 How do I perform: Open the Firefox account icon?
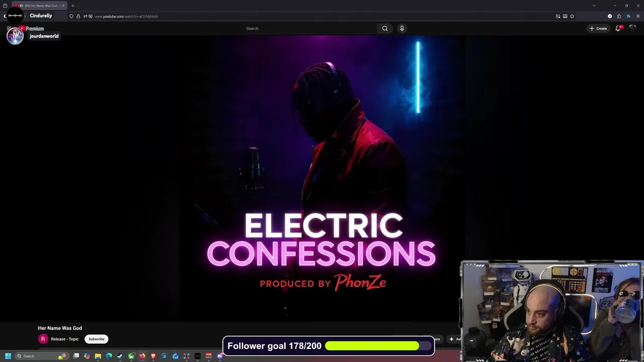[610, 16]
